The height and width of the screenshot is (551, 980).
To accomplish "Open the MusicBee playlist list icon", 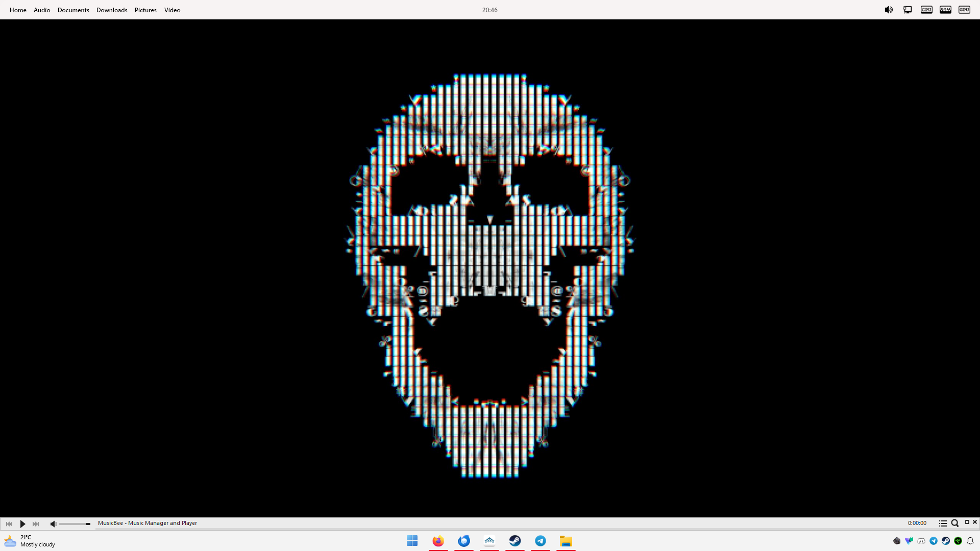I will click(x=943, y=523).
